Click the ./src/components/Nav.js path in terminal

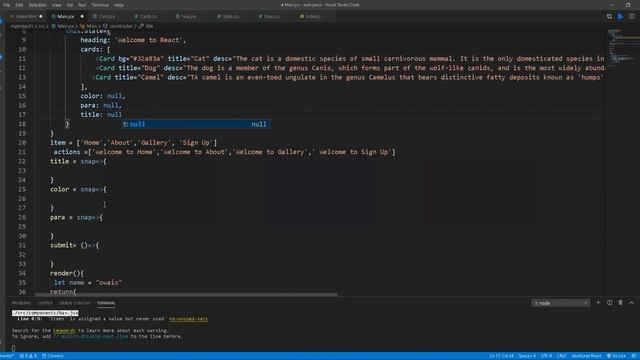click(45, 313)
